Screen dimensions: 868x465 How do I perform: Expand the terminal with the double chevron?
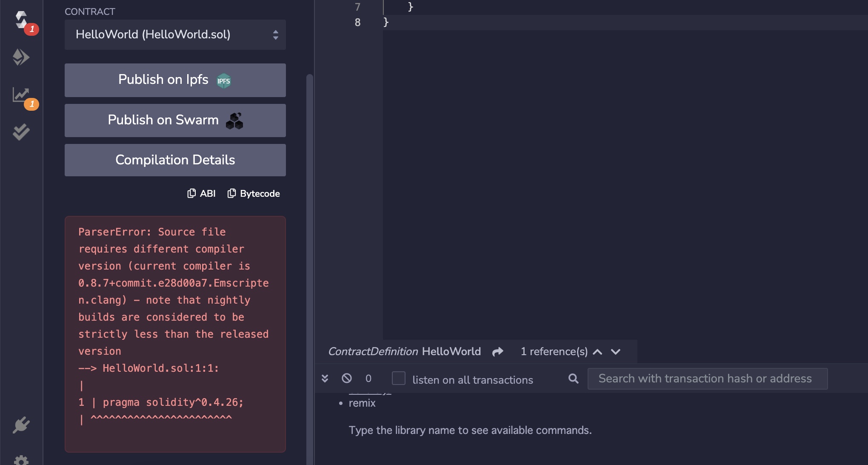(326, 379)
